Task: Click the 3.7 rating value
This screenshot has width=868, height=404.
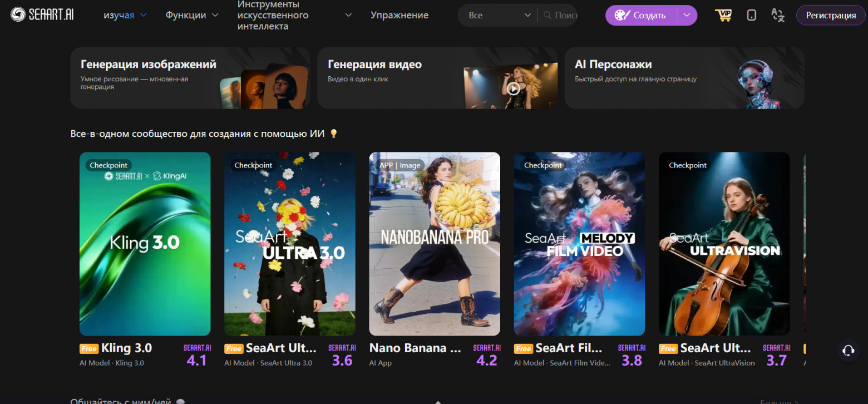Action: 777,360
